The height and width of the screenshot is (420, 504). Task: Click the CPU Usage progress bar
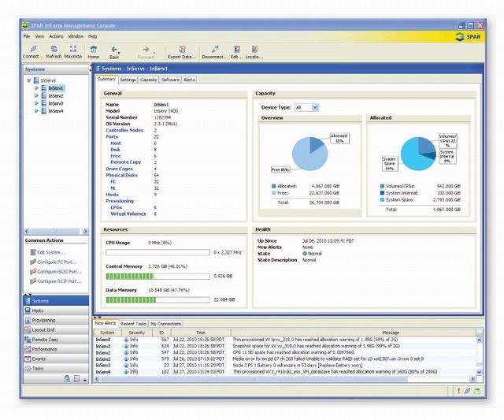(157, 252)
